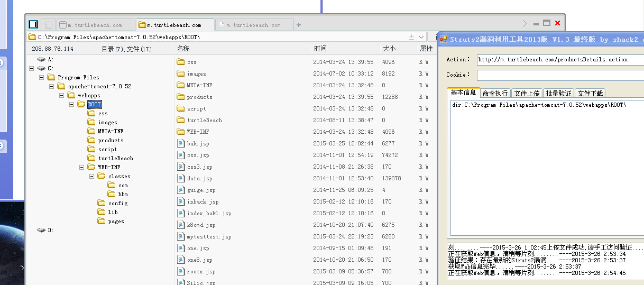Open the address bar history dropdown arrow

point(421,37)
